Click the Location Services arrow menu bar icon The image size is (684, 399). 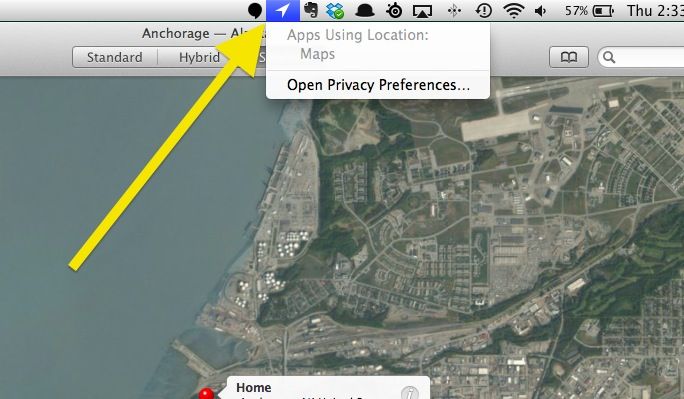(283, 10)
